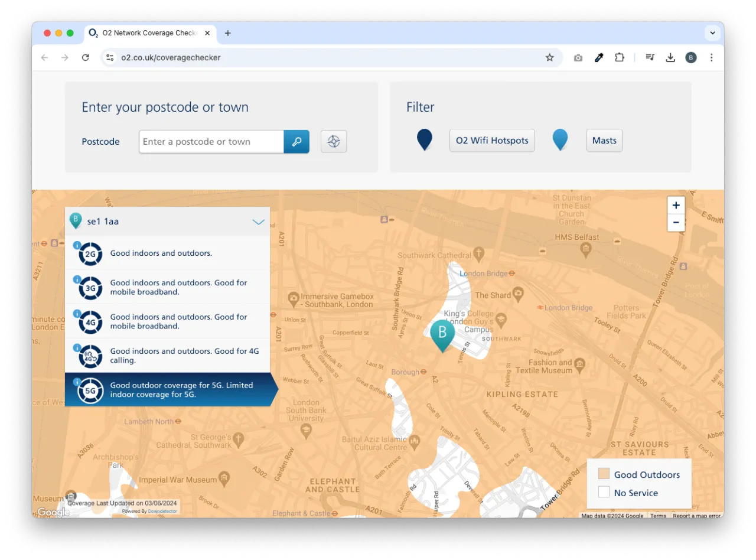
Task: Click the 5G row coverage description
Action: pos(181,390)
